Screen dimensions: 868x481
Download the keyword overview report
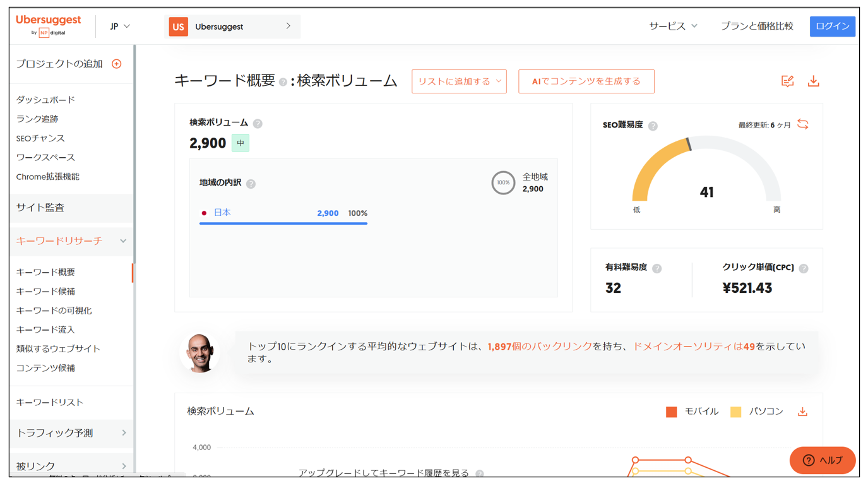tap(814, 81)
